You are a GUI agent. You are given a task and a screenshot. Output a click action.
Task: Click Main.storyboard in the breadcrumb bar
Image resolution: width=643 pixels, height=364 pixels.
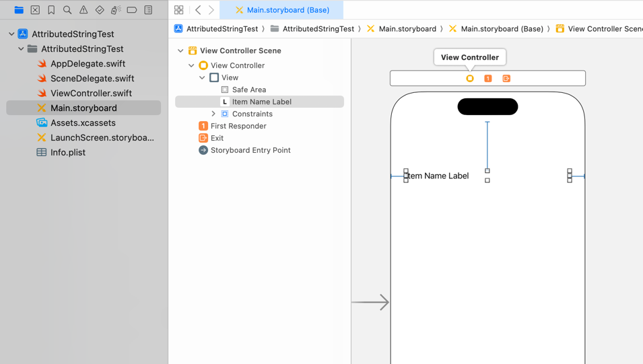(407, 29)
